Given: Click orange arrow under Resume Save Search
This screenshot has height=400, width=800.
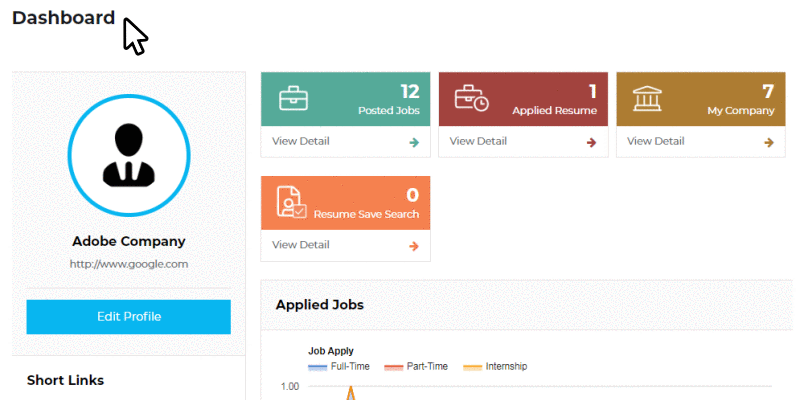Looking at the screenshot, I should [x=414, y=246].
